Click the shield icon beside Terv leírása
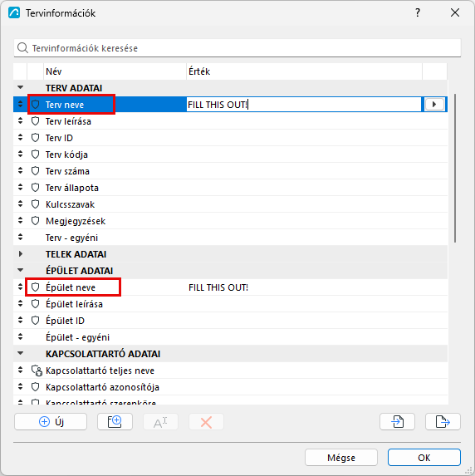 [35, 121]
